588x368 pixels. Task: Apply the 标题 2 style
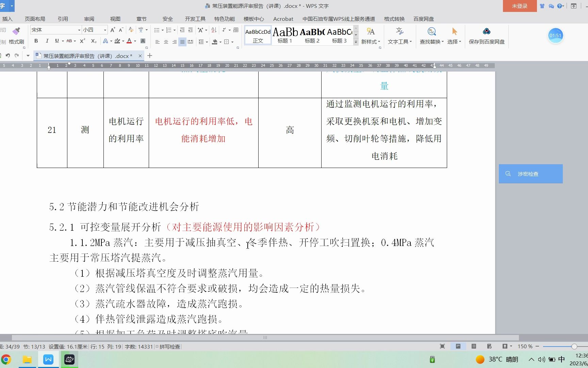(312, 35)
